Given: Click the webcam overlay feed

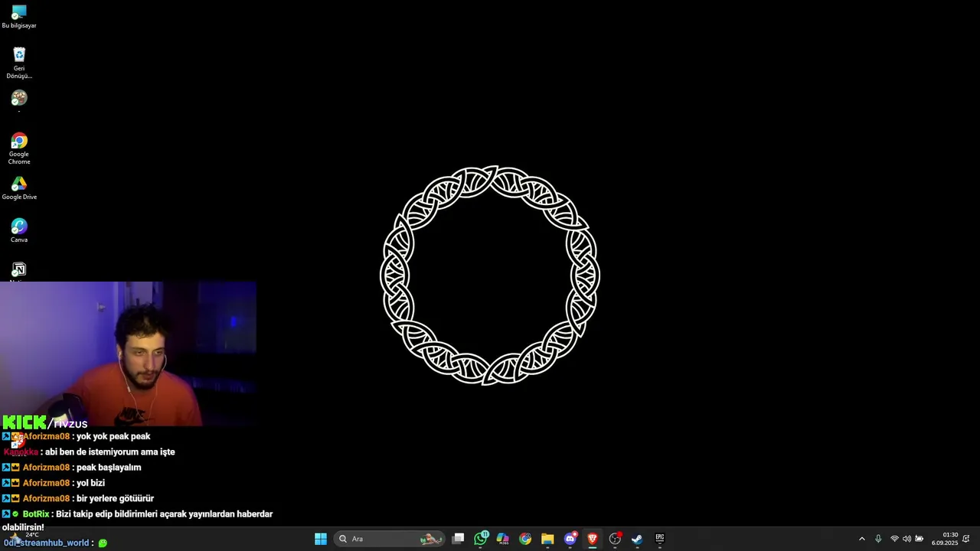Looking at the screenshot, I should [128, 354].
